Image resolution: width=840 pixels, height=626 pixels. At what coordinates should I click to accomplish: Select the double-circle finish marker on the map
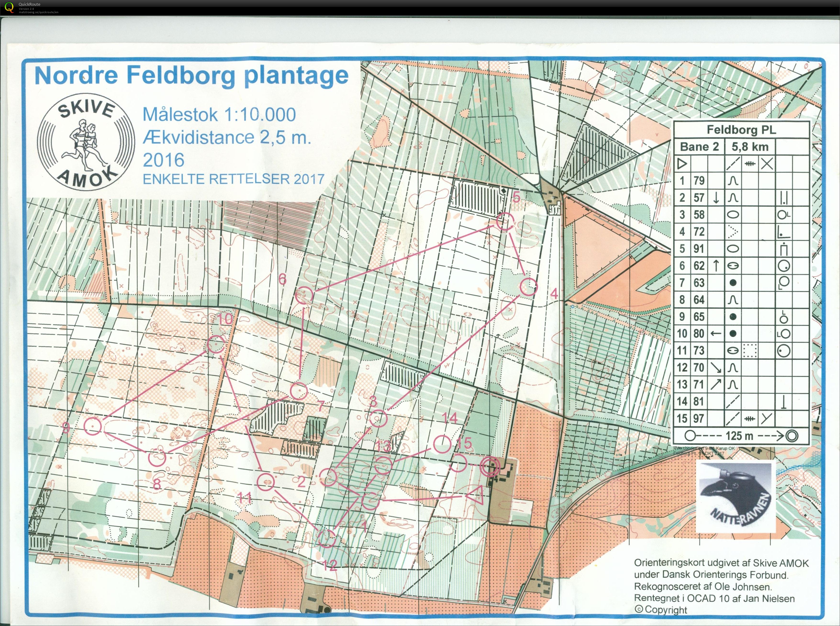pyautogui.click(x=490, y=466)
